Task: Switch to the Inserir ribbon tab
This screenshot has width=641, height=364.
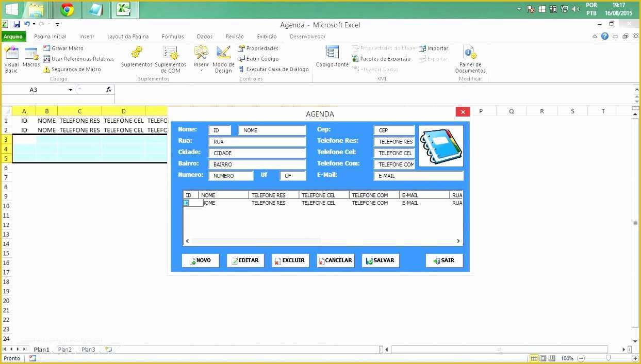Action: point(87,37)
